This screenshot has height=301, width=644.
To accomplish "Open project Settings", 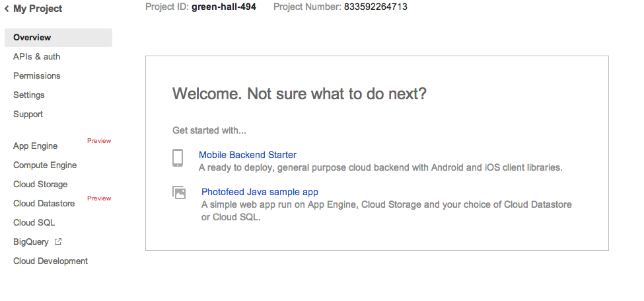I will [x=29, y=95].
